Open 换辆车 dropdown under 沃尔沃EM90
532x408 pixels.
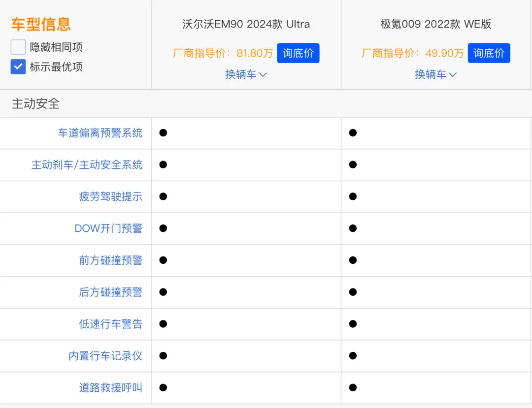[x=246, y=74]
